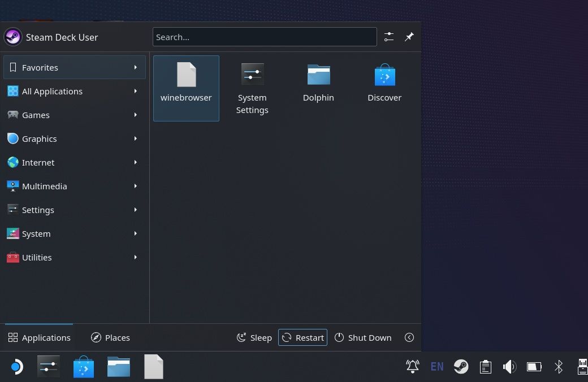This screenshot has height=382, width=588.
Task: Click the taskbar application launcher icon
Action: [16, 367]
